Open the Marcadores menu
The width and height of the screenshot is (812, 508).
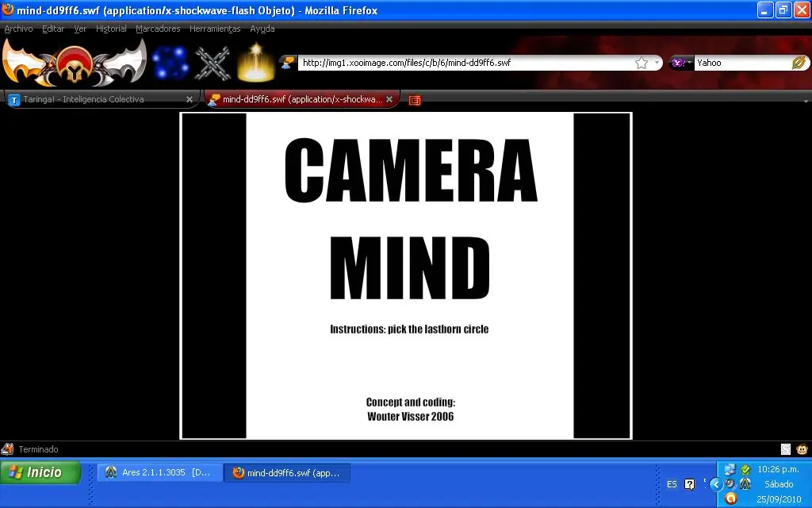pyautogui.click(x=158, y=29)
